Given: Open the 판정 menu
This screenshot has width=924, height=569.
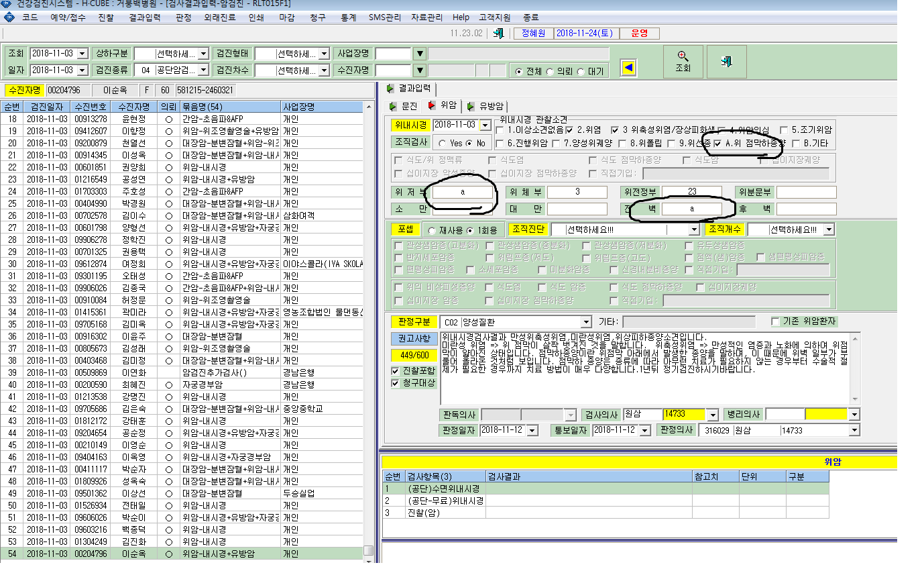Looking at the screenshot, I should coord(184,17).
